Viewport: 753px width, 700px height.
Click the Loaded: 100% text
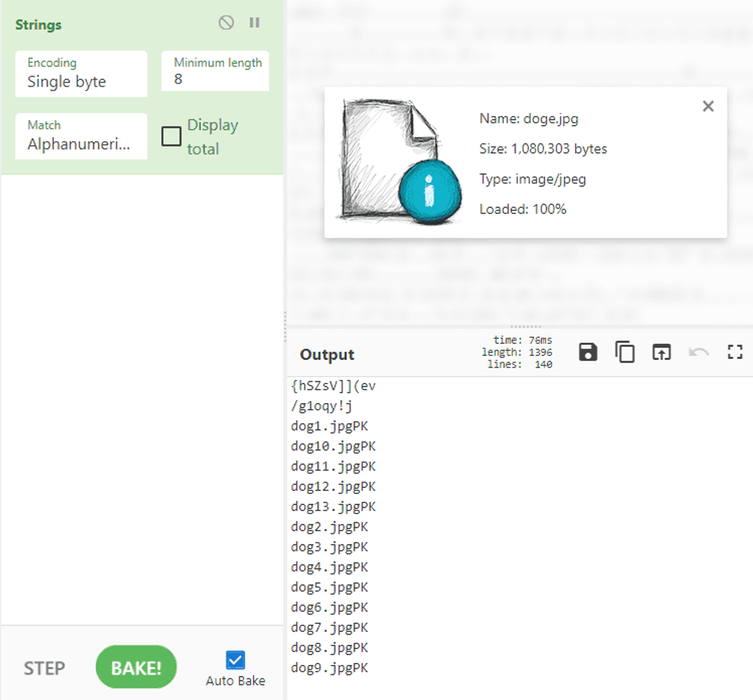(523, 209)
